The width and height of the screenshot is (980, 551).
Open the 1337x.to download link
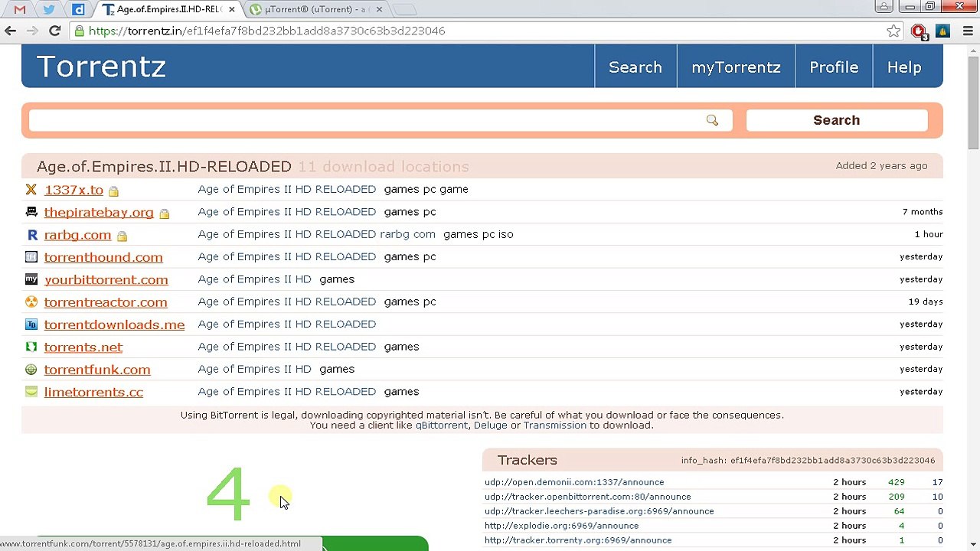click(73, 190)
